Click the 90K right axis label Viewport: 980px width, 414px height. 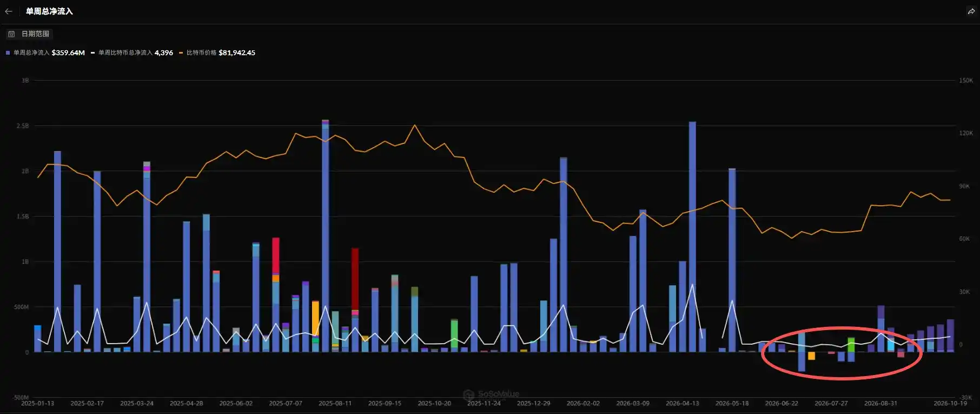point(964,186)
